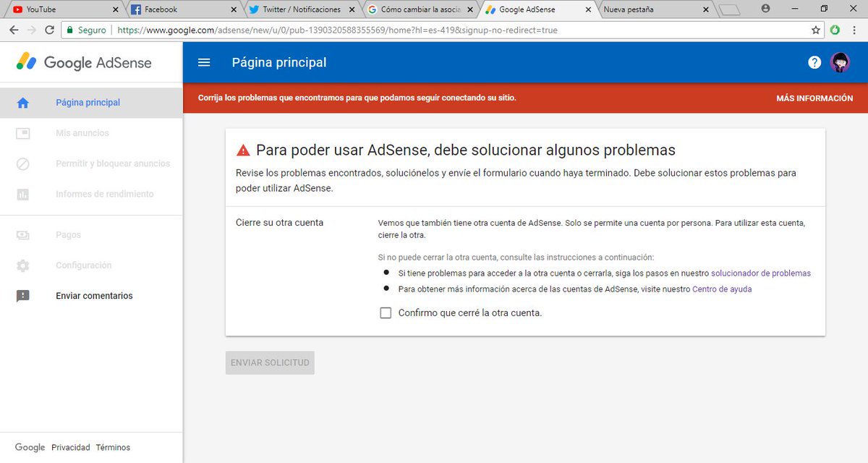Click the Para poder usar AdSense heading
The image size is (868, 463).
pyautogui.click(x=466, y=150)
